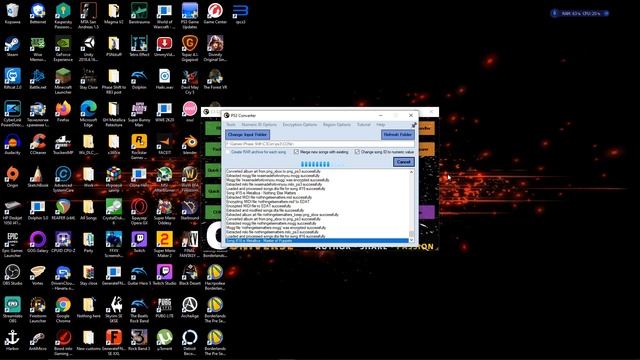Open the OBS Studio desktop icon
The height and width of the screenshot is (360, 640).
[12, 275]
